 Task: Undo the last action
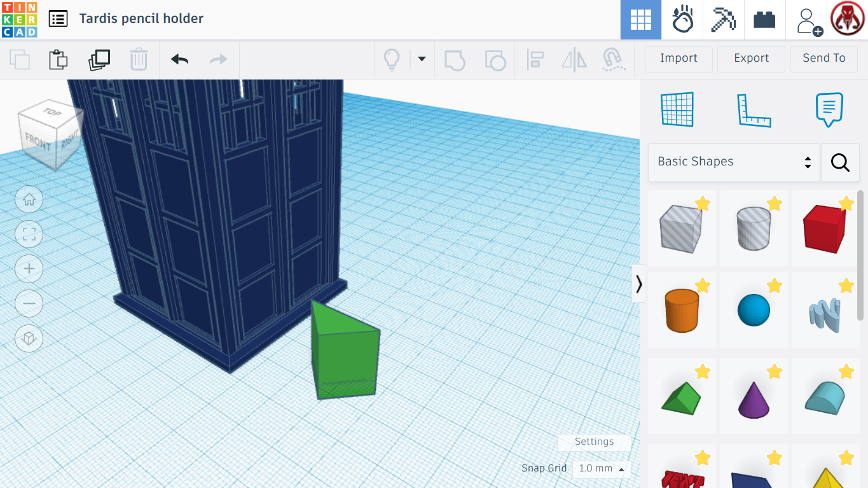[x=180, y=60]
